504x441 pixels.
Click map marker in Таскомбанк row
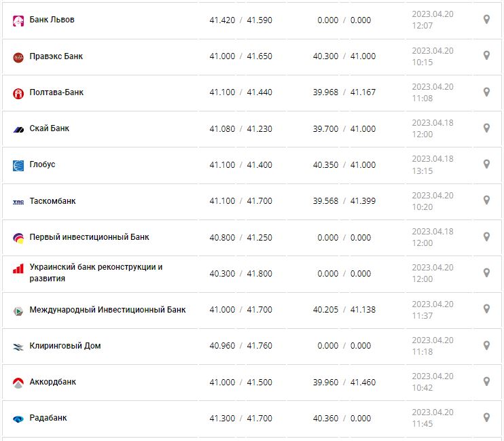(486, 200)
